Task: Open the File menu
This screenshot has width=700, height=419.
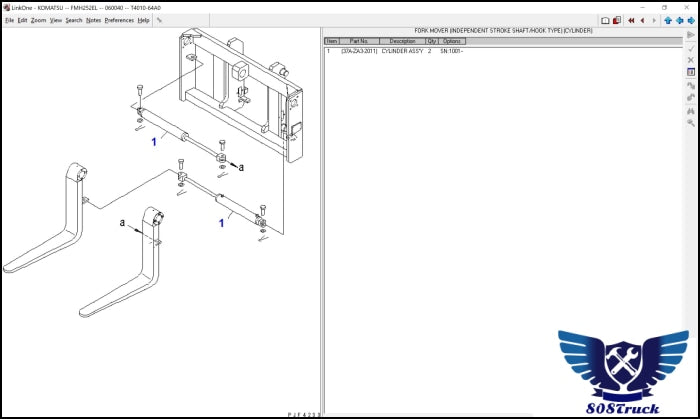Action: click(9, 20)
